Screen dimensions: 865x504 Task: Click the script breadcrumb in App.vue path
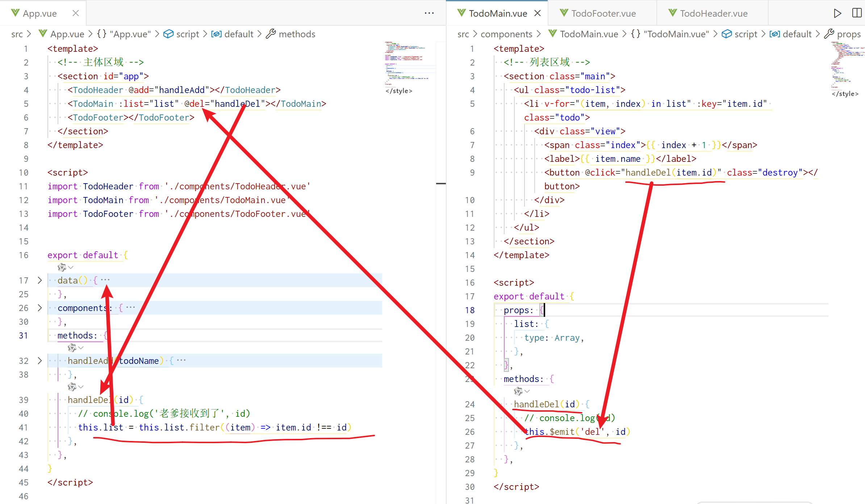187,34
